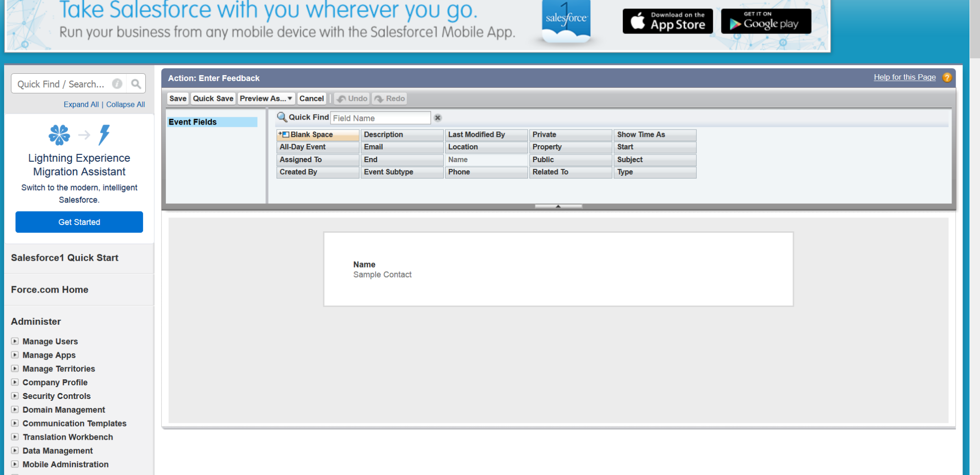Screen dimensions: 980x475
Task: Click the Quick Save button
Action: 213,98
